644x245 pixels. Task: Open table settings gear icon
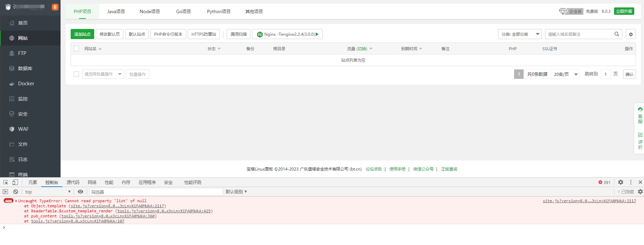(631, 34)
